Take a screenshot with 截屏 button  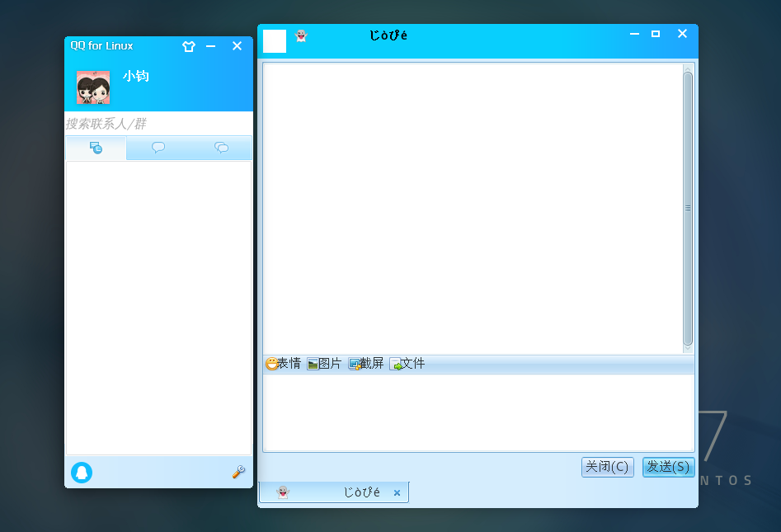tap(366, 364)
